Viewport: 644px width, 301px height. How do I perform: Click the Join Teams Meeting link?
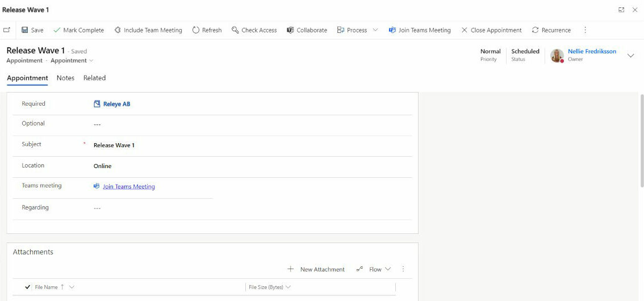point(128,186)
